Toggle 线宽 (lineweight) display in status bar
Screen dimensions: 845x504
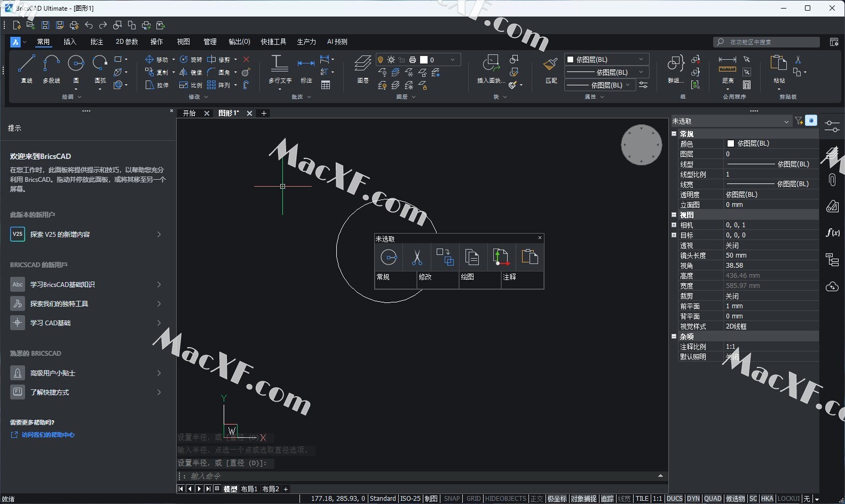coord(624,499)
